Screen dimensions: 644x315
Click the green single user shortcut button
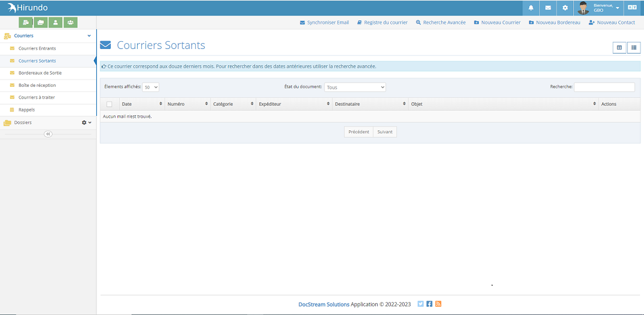tap(56, 23)
